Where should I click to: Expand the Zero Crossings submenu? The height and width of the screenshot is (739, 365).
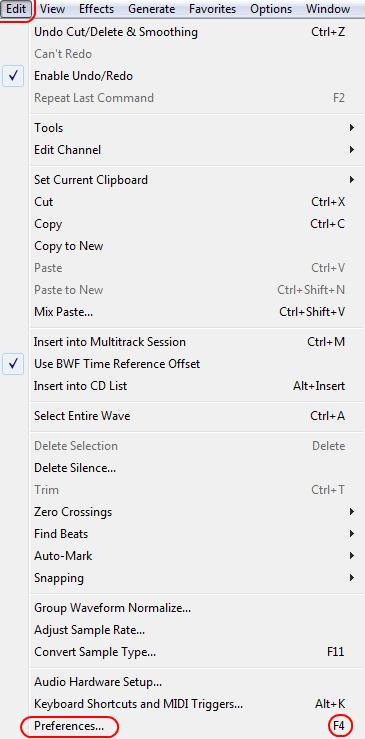pyautogui.click(x=189, y=511)
